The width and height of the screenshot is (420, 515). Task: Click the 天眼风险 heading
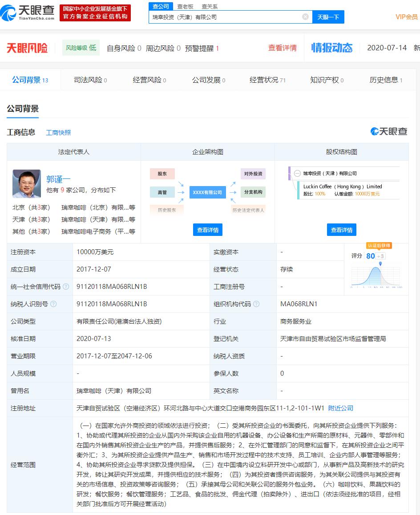coord(27,48)
